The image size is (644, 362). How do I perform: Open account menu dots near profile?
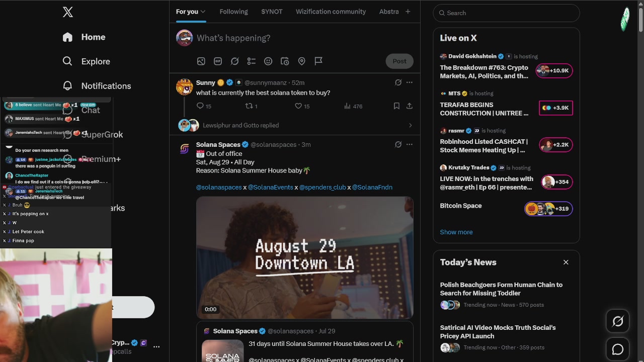point(156,346)
